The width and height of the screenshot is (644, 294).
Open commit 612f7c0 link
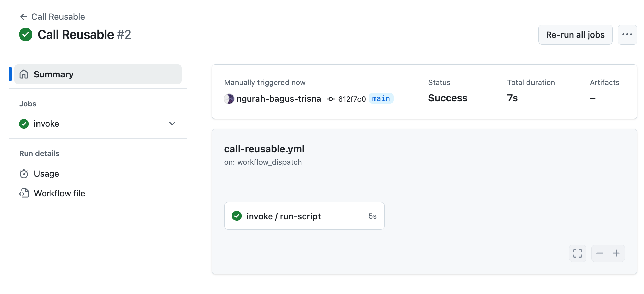pyautogui.click(x=352, y=99)
